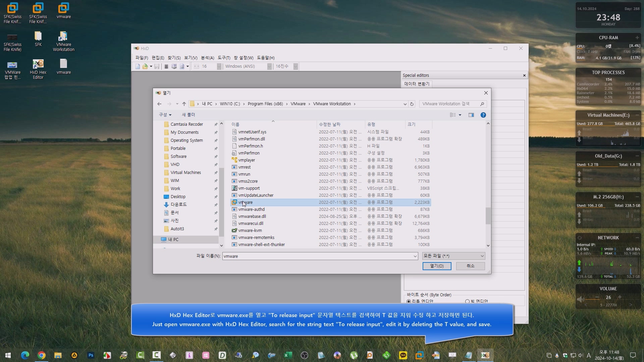Click the file list vertical scrollbar thumb
The width and height of the screenshot is (644, 362).
point(488,216)
